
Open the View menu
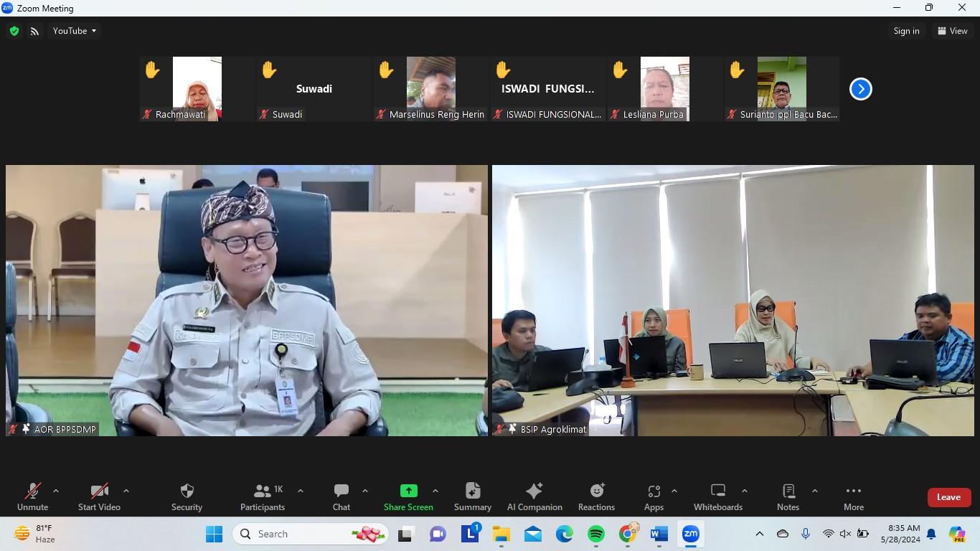coord(953,31)
